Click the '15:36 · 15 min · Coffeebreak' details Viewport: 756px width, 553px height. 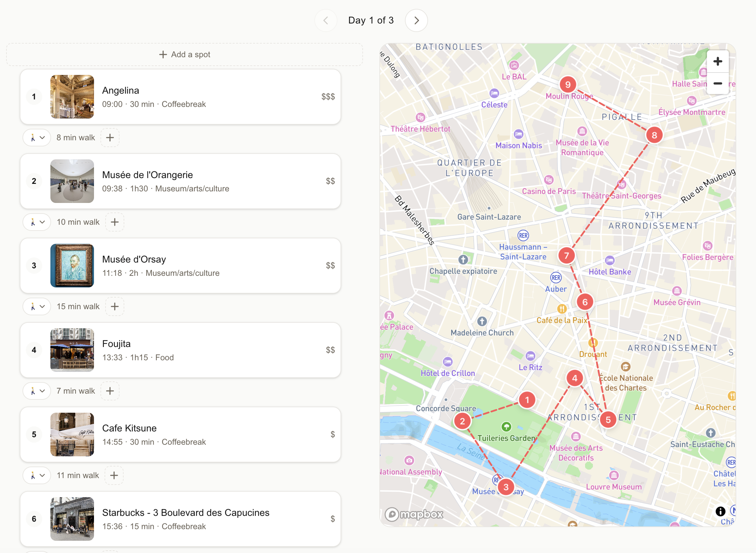pyautogui.click(x=154, y=526)
